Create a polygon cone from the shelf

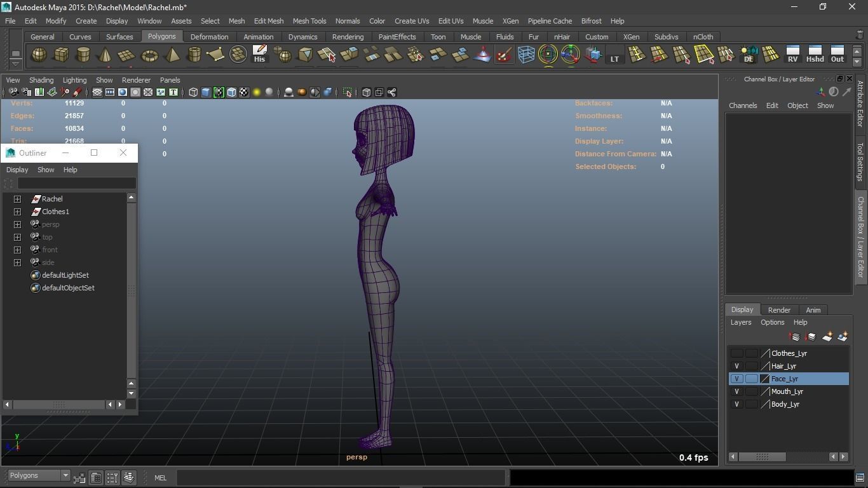pos(105,55)
